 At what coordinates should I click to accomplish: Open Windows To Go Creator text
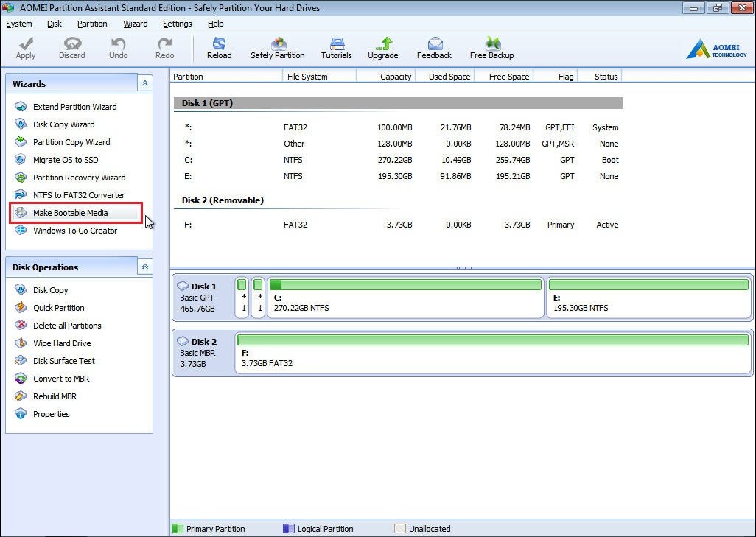tap(75, 231)
